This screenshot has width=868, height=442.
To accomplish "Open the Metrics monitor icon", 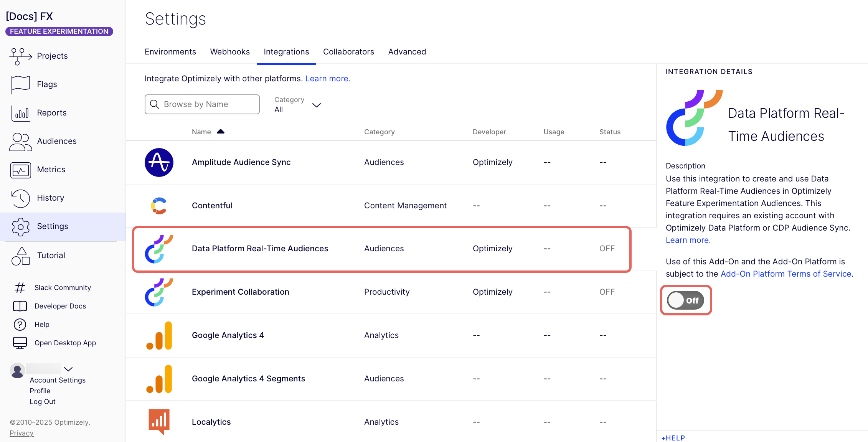I will tap(20, 170).
